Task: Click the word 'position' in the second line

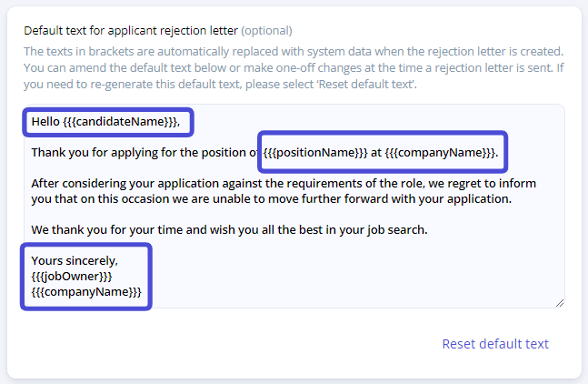Action: (x=224, y=152)
